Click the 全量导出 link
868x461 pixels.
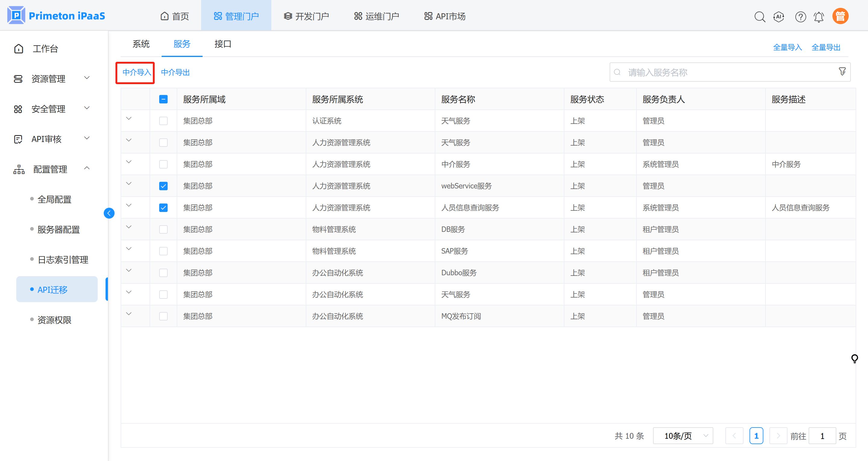click(x=825, y=48)
